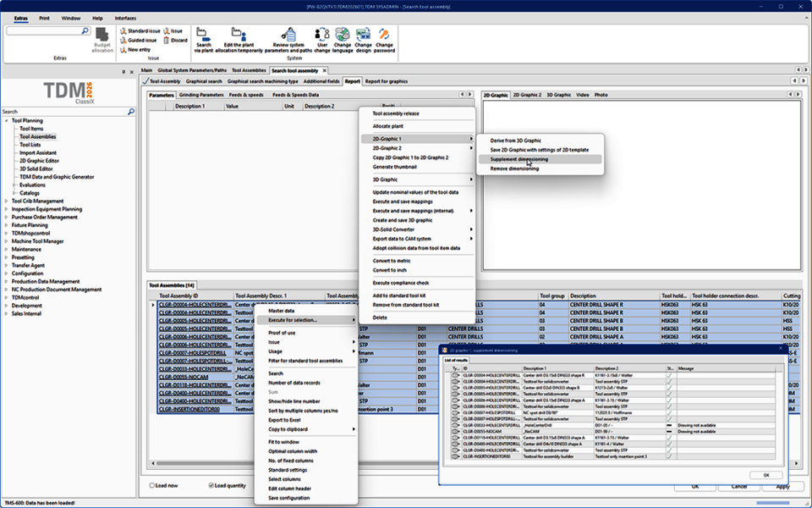Expand the Tool Crib Management tree node
The image size is (812, 508).
pyautogui.click(x=7, y=201)
